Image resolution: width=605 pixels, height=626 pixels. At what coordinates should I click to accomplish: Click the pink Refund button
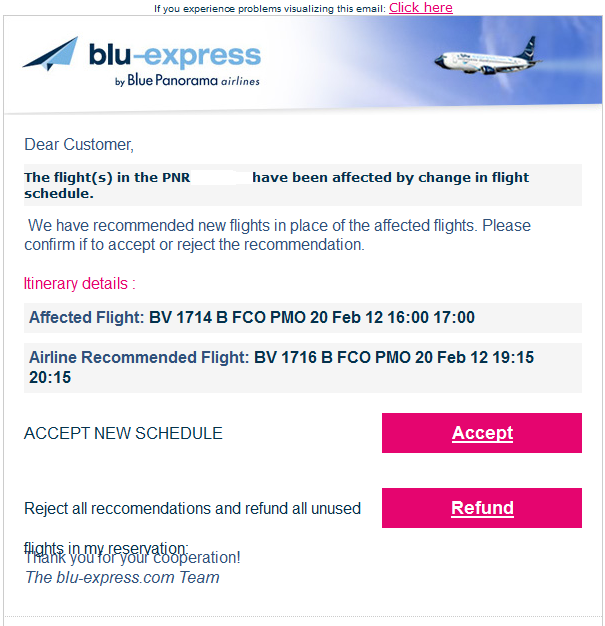pos(482,508)
